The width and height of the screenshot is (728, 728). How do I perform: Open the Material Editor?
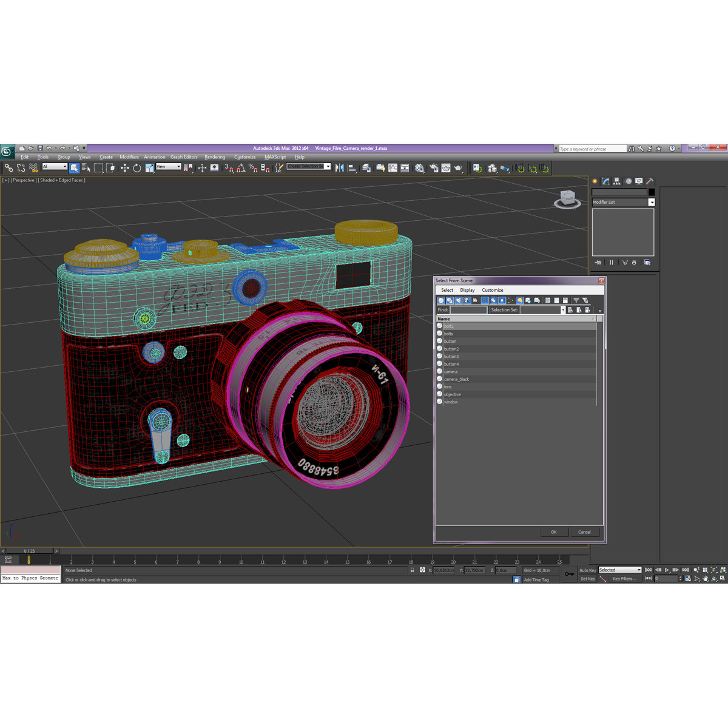coord(419,168)
